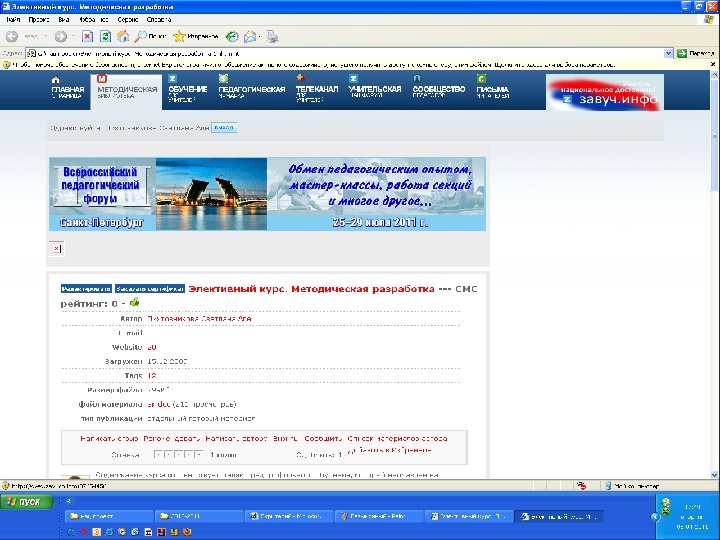720x540 pixels.
Task: Open the Website row link
Action: (x=152, y=347)
